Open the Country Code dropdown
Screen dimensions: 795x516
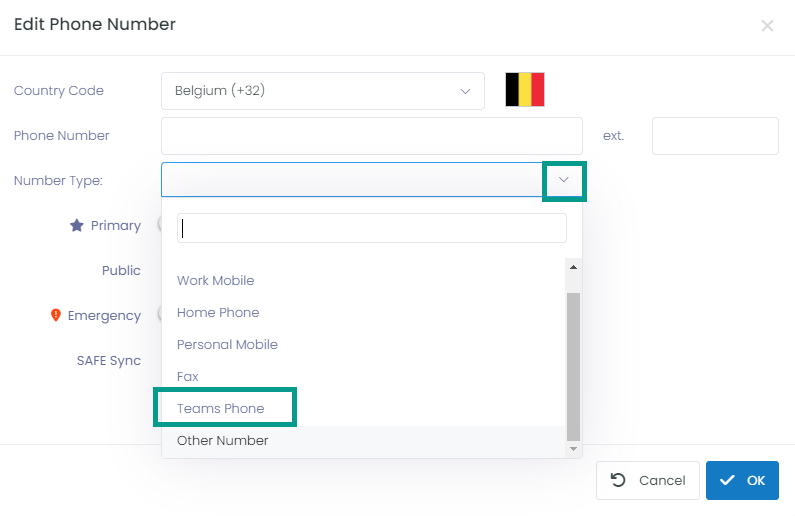(x=322, y=91)
